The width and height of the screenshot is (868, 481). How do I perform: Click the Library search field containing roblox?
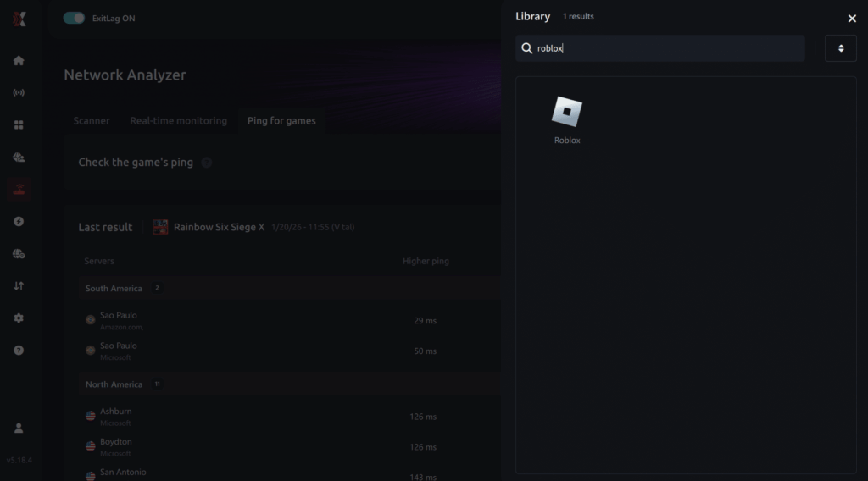click(x=661, y=48)
